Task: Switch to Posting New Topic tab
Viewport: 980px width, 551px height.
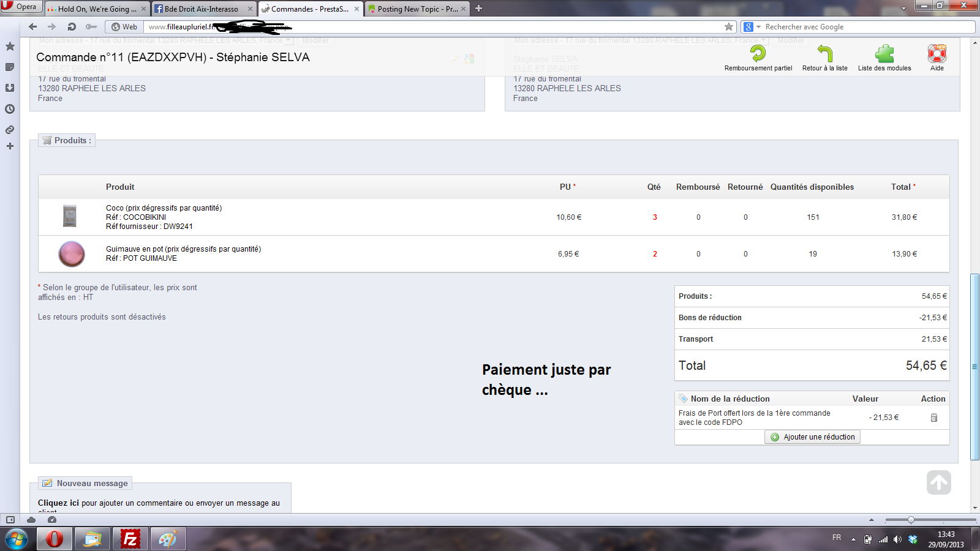Action: coord(417,9)
